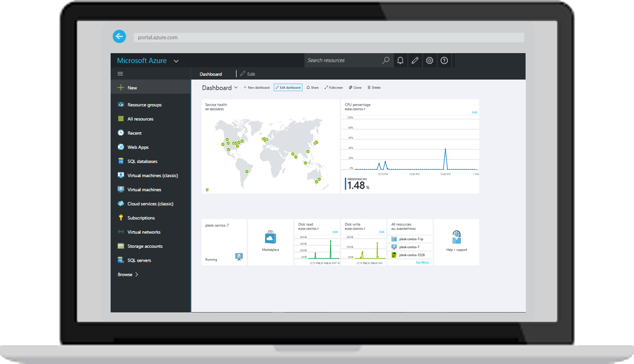Click Edit link on Disk read tile
The width and height of the screenshot is (634, 364).
(x=335, y=232)
